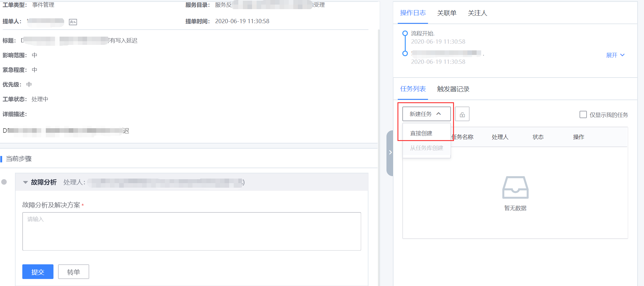Click the 转单 button
The image size is (644, 286).
click(x=74, y=272)
